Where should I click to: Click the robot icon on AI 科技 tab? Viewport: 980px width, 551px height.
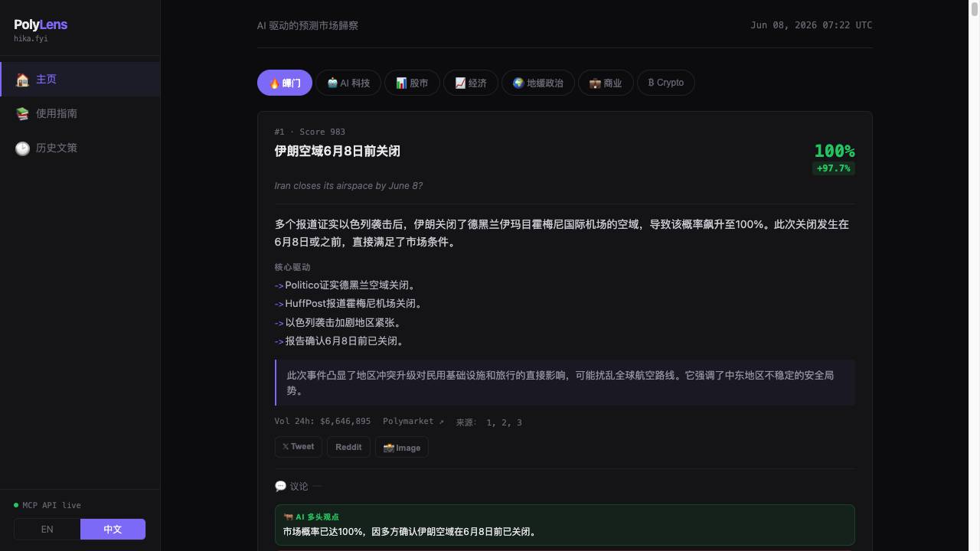(x=332, y=83)
